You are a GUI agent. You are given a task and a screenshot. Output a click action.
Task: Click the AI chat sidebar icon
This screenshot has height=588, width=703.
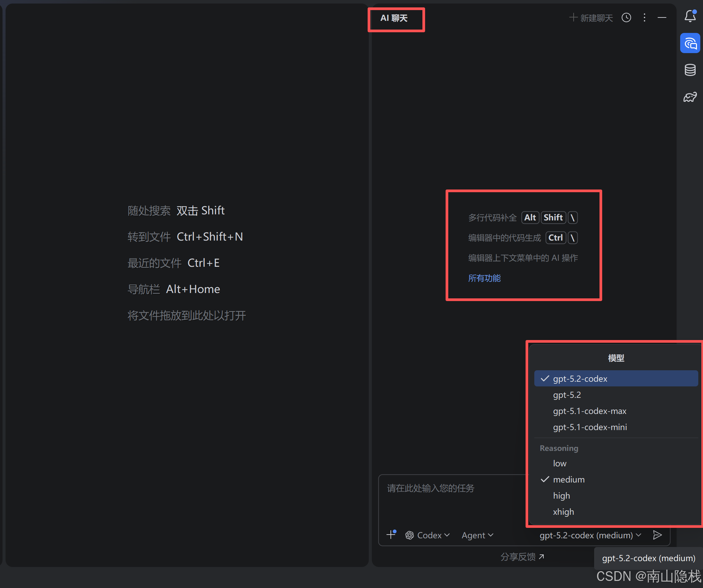tap(690, 43)
